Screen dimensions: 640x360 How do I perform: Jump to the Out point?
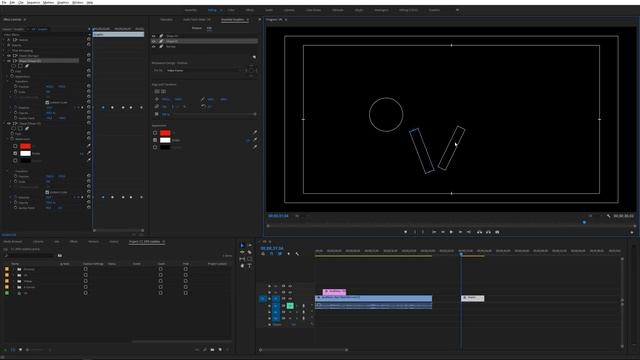(469, 232)
